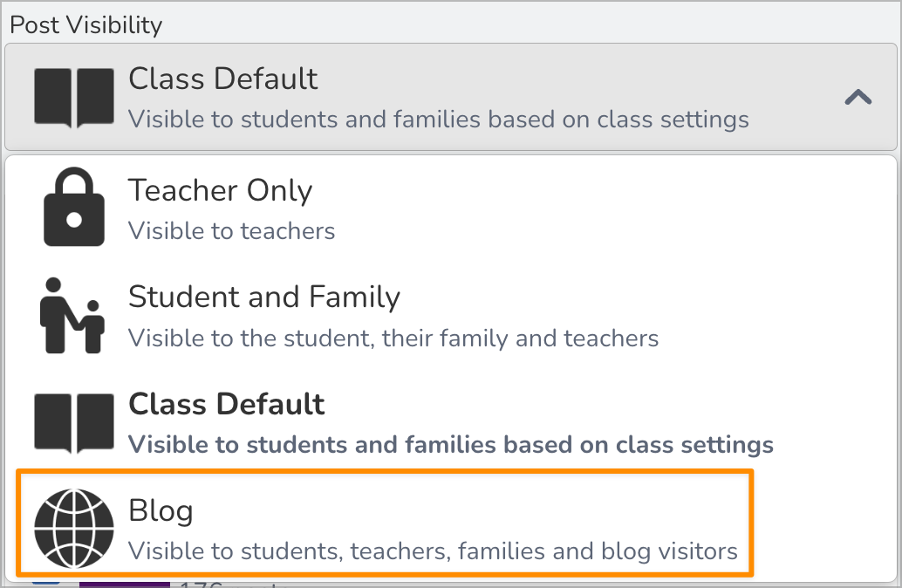Click the purple thumbnail below the Blog option
This screenshot has width=902, height=588.
tap(122, 583)
